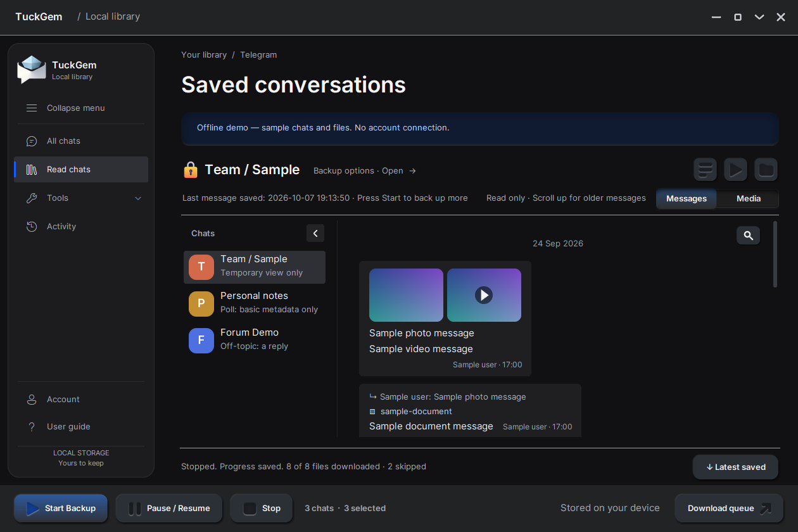Switch to the Media tab
This screenshot has width=798, height=532.
pyautogui.click(x=749, y=199)
